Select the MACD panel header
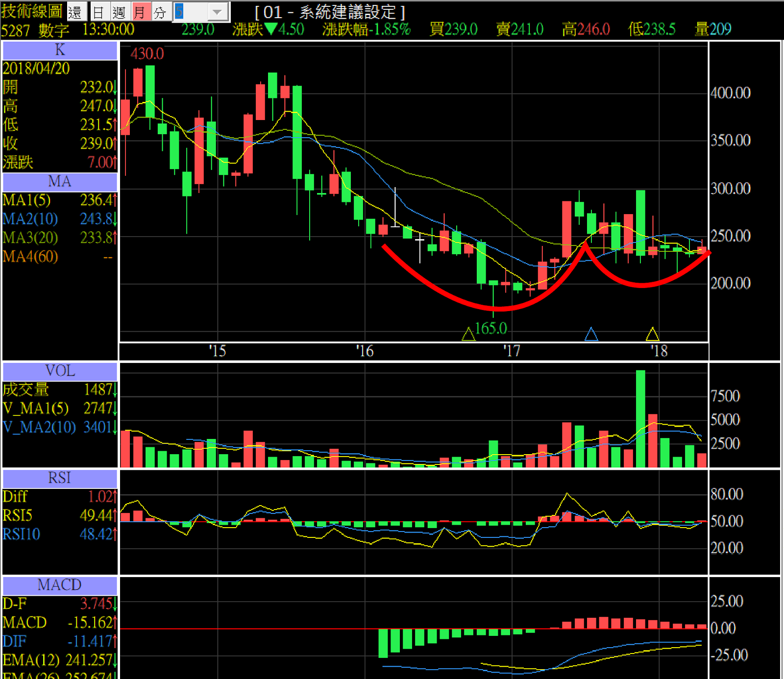Viewport: 784px width, 679px height. [60, 585]
